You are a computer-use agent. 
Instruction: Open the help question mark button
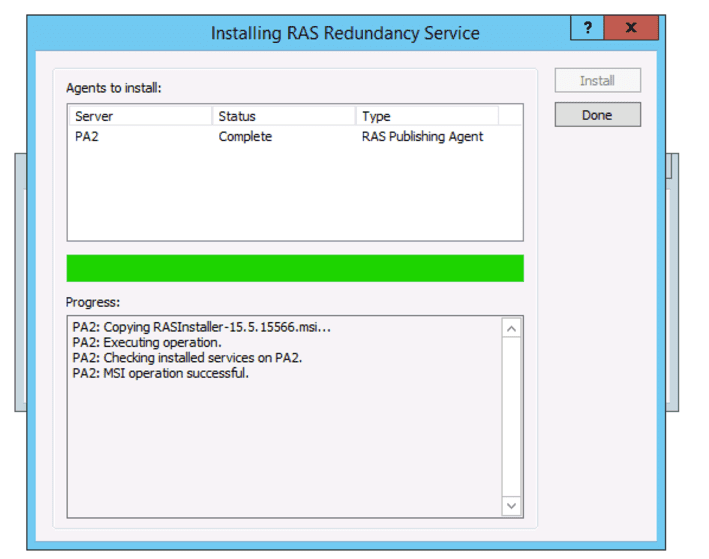pos(587,28)
